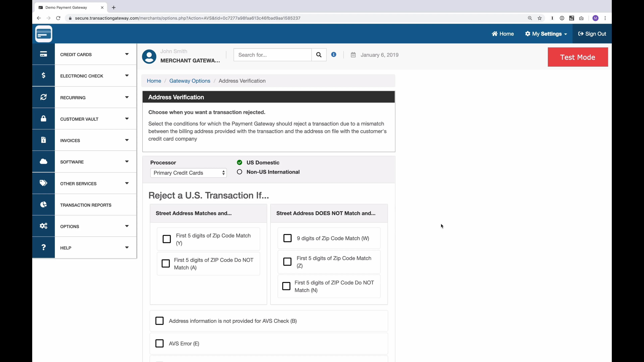
Task: Enable 9 digits of Zip Code Match (W)
Action: pos(287,238)
